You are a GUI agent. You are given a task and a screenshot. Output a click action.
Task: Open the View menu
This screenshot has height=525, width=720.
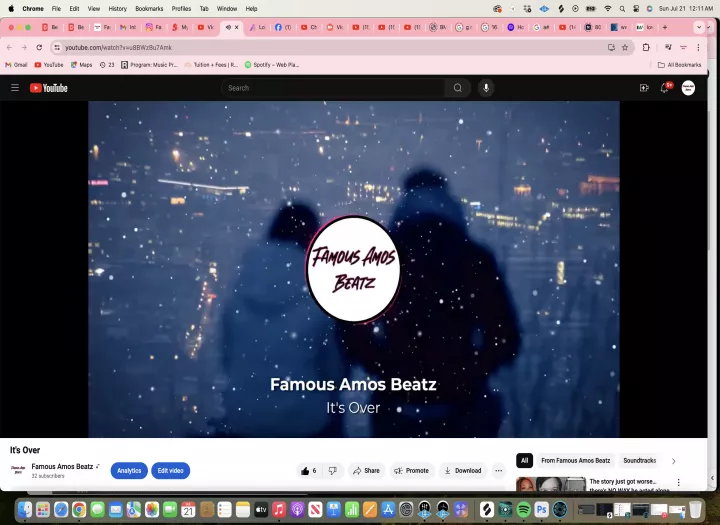94,8
